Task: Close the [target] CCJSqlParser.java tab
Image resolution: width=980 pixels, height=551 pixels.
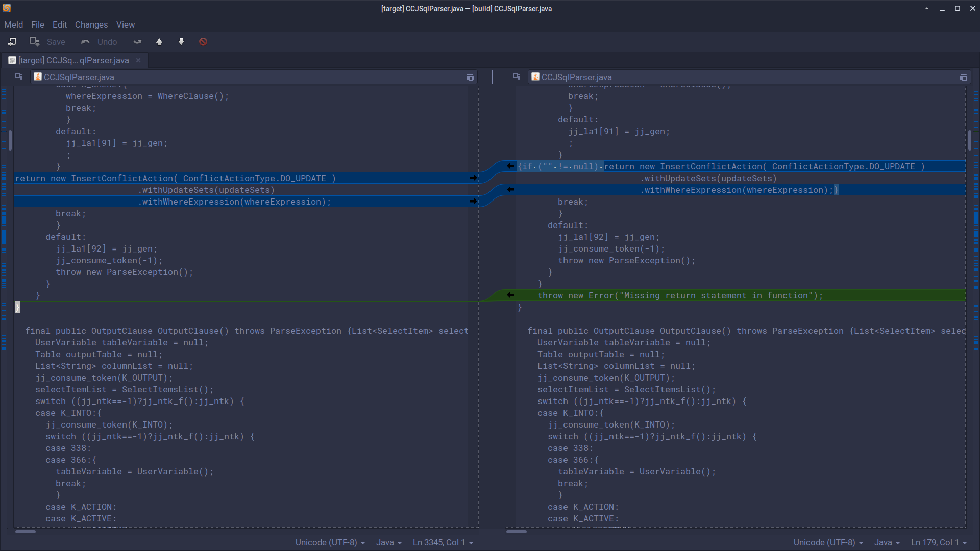Action: coord(138,60)
